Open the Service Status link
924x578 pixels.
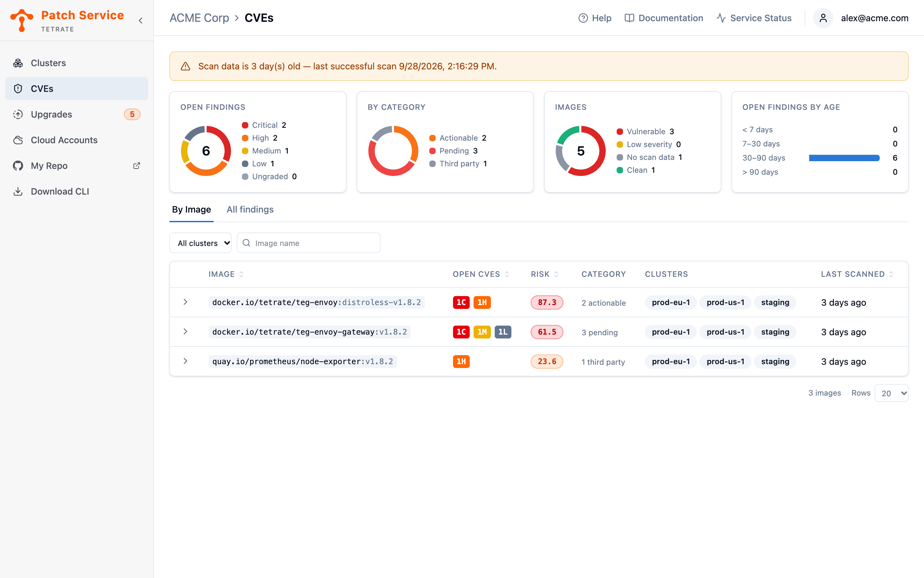[x=754, y=18]
